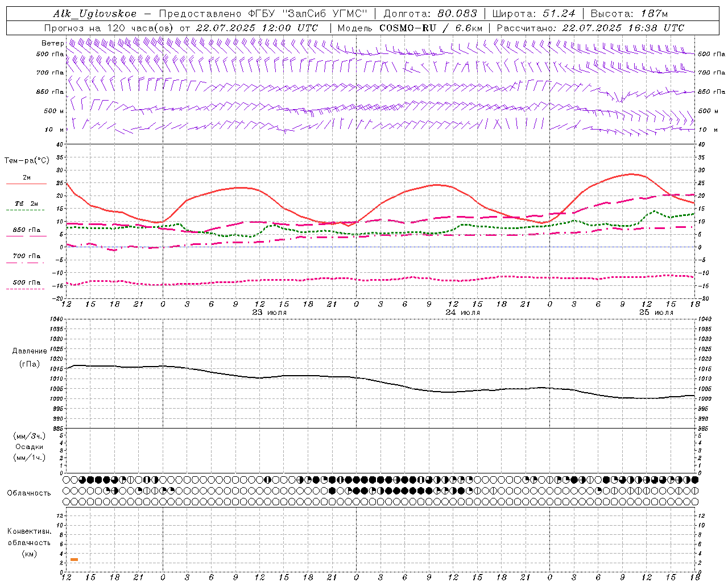Click the Облачность cloud cover label
Viewport: 728px width, 582px height.
point(29,493)
